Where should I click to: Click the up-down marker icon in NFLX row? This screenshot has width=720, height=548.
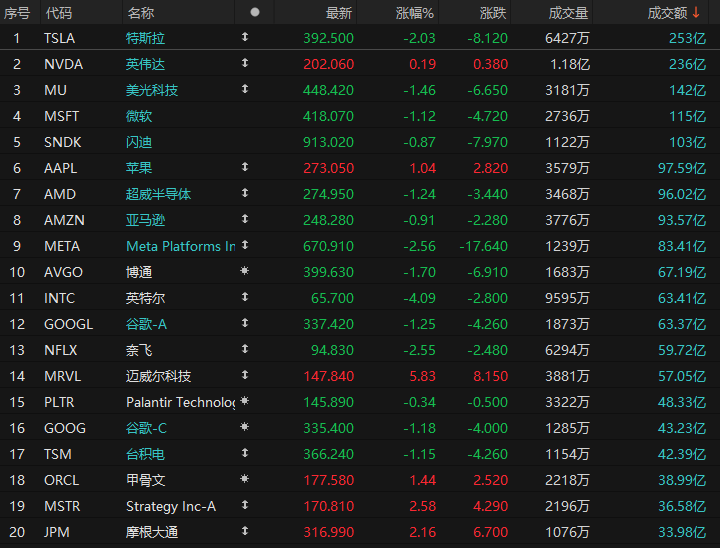tap(245, 349)
